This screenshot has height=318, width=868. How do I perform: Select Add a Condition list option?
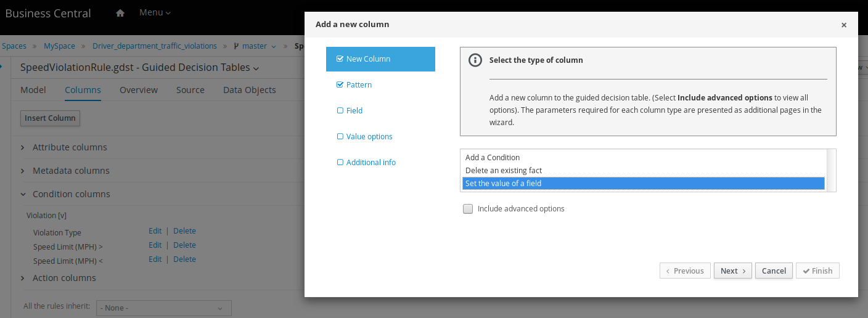493,158
